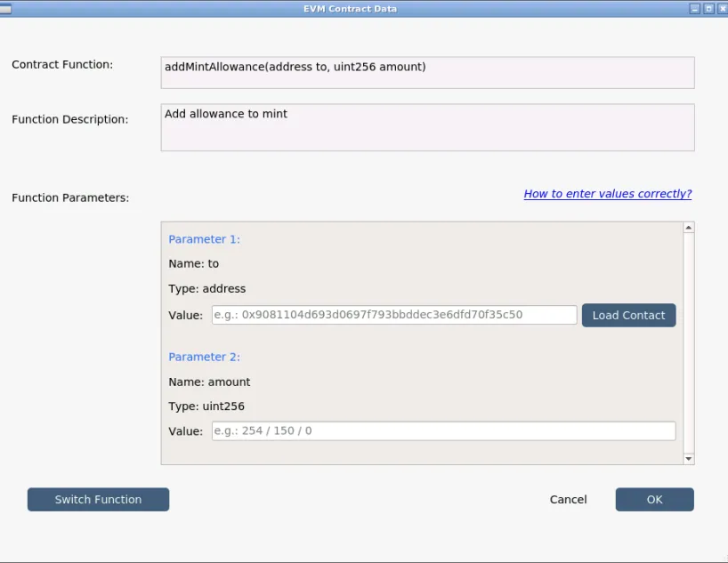Click the parameters list scroll down arrow
Image resolution: width=728 pixels, height=563 pixels.
[689, 459]
